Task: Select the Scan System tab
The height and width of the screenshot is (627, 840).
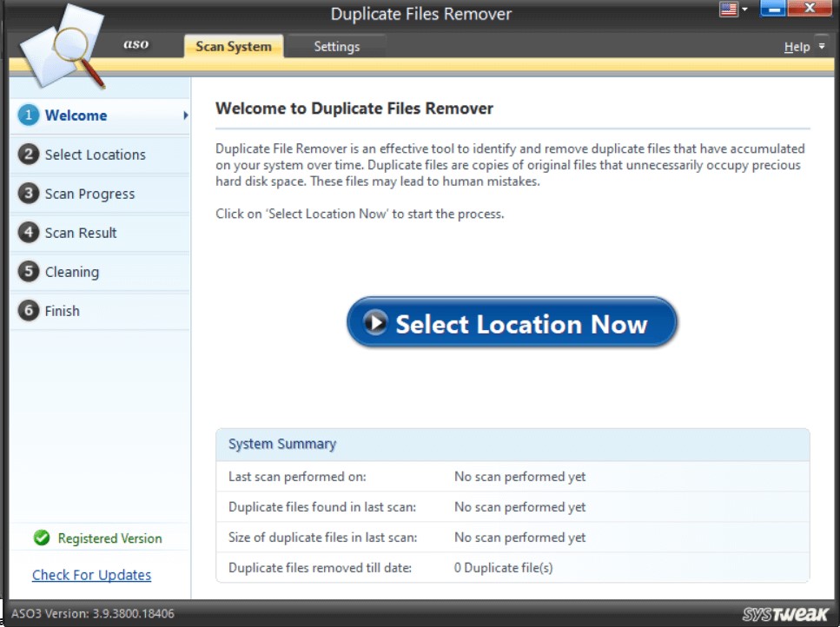Action: (x=233, y=46)
